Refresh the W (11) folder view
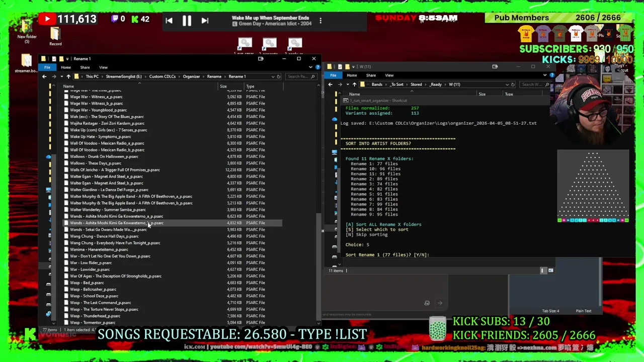This screenshot has height=362, width=644. pos(513,84)
